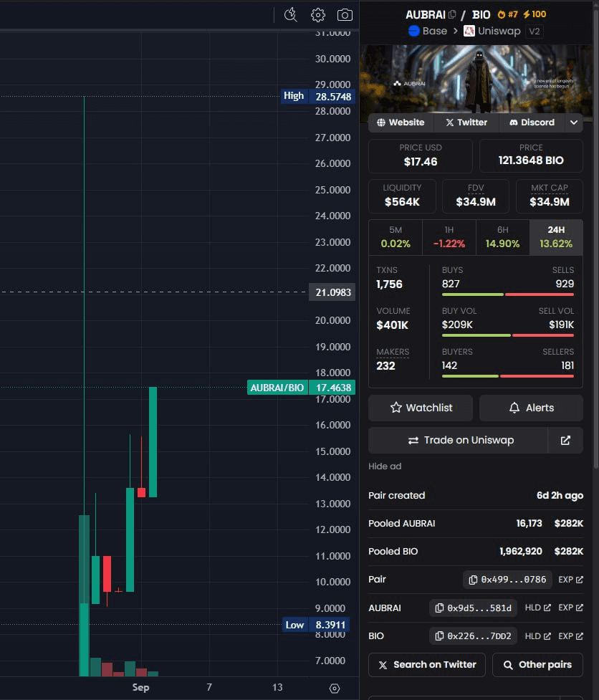
Task: Click the Sep label on time axis
Action: tap(140, 688)
